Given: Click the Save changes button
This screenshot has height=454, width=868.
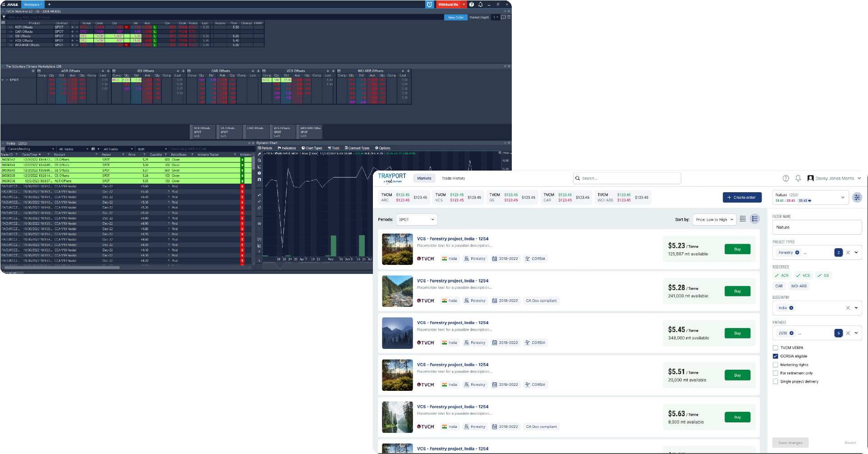Looking at the screenshot, I should (790, 443).
